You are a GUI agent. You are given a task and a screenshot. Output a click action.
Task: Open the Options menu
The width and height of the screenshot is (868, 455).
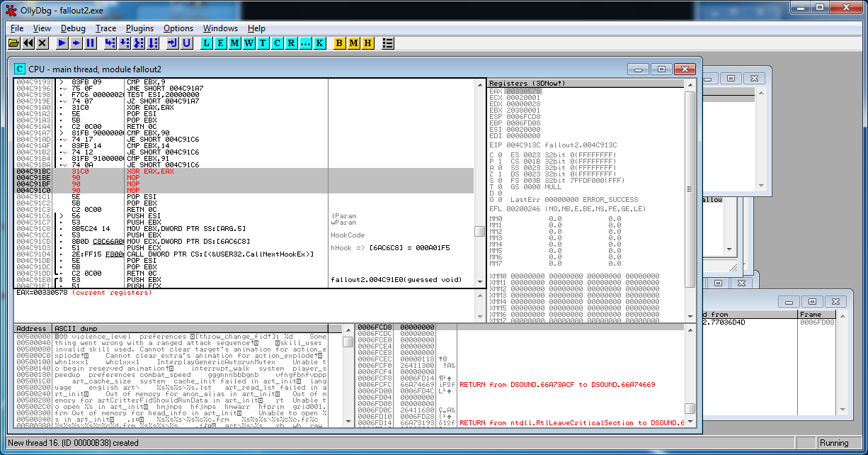178,28
